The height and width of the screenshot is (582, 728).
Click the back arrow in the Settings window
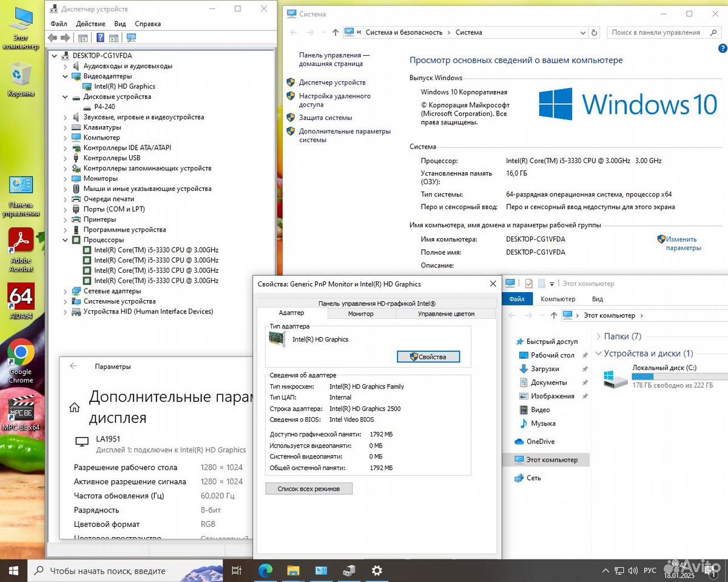pyautogui.click(x=73, y=366)
